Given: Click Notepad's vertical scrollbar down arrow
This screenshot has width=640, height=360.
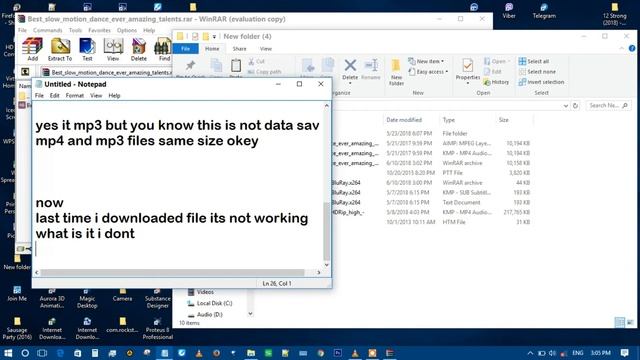Looking at the screenshot, I should (327, 265).
